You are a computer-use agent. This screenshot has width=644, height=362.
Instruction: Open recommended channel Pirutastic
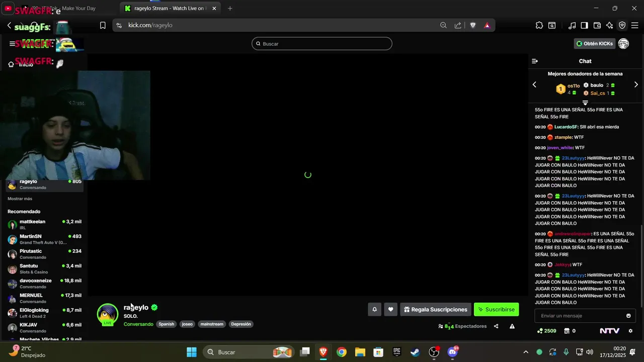pos(44,254)
